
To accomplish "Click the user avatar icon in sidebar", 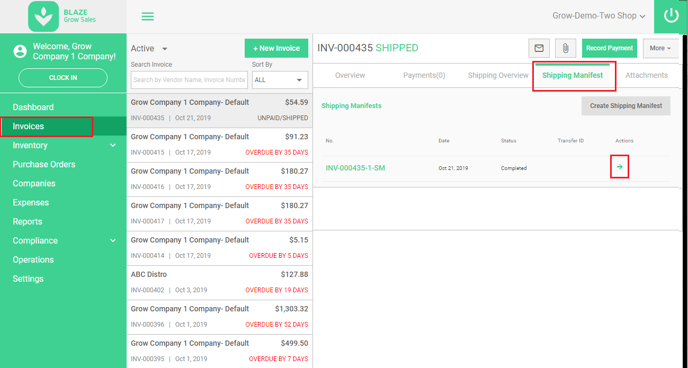I will [x=20, y=51].
